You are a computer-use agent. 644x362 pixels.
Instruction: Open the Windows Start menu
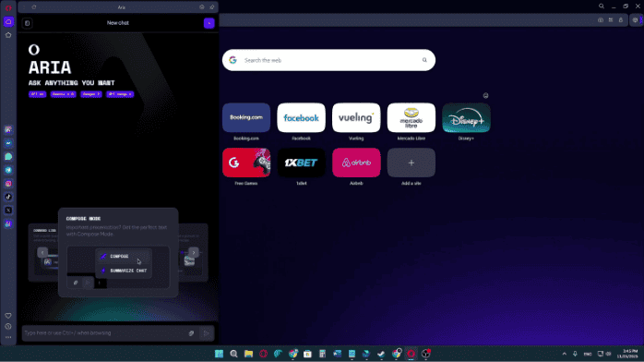click(x=219, y=354)
